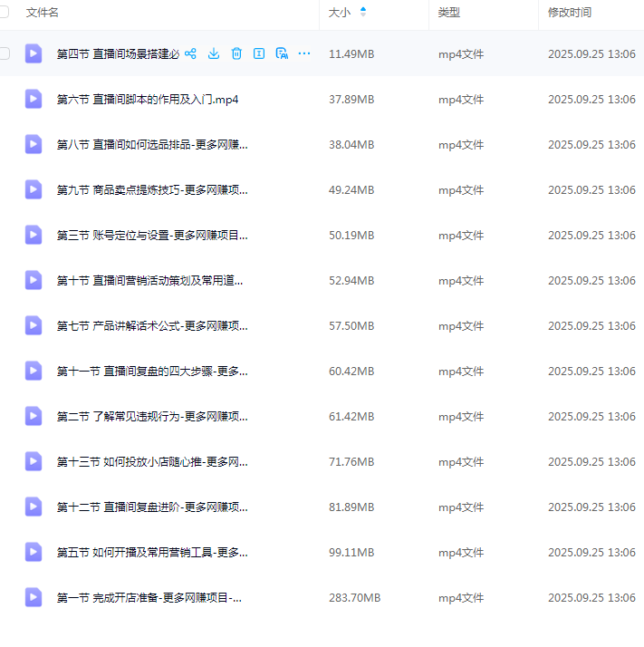The image size is (644, 647).
Task: Click the size value 52.94MB
Action: tap(351, 281)
